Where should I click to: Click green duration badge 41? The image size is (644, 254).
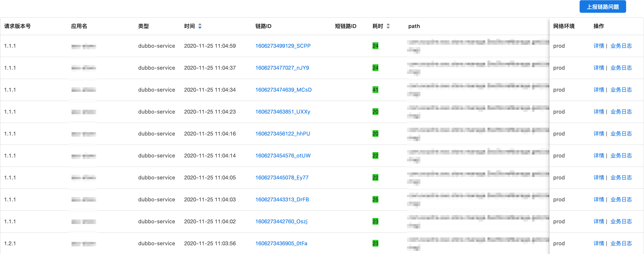click(375, 90)
